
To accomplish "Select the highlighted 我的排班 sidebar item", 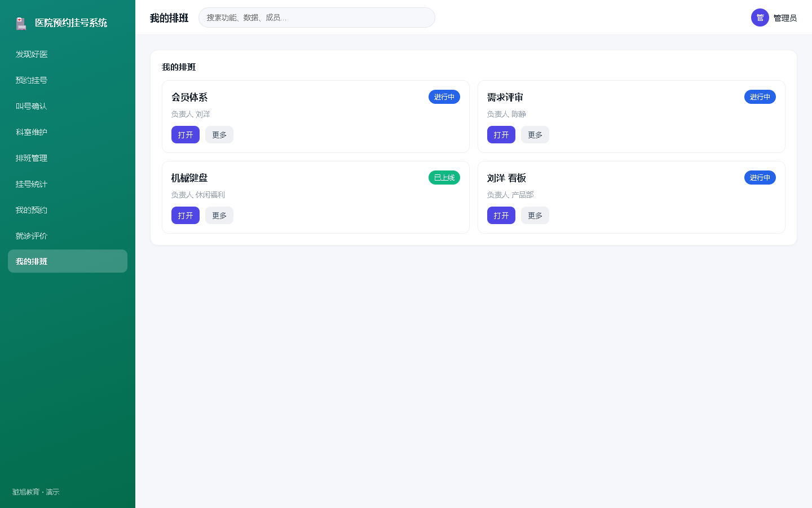I will [68, 261].
